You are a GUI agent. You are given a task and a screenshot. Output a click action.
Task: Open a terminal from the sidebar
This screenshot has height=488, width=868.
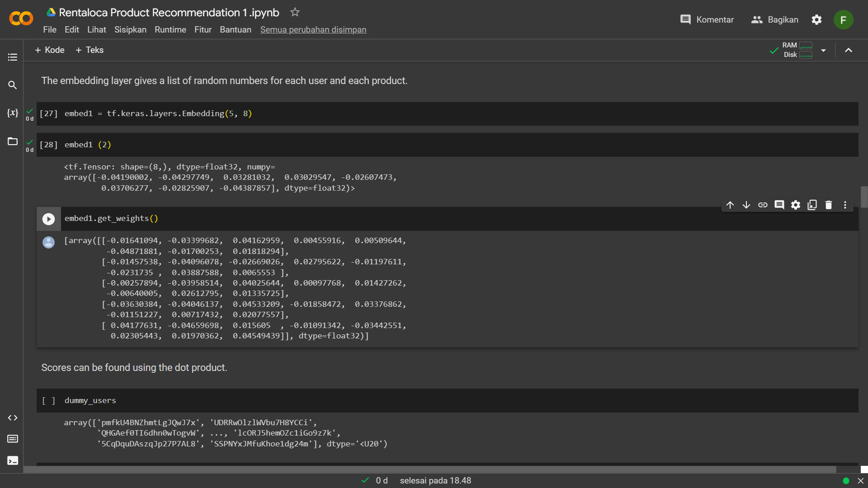(12, 460)
